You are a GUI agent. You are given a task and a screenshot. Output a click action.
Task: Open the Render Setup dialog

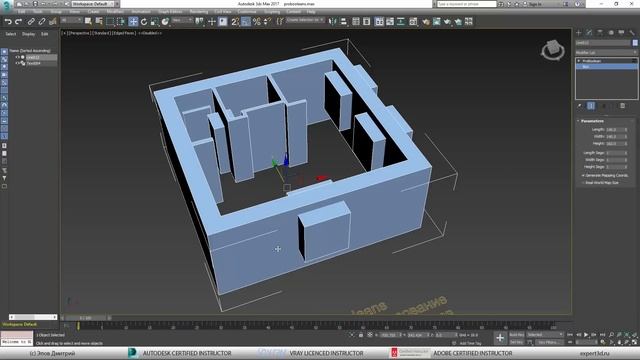tap(426, 22)
